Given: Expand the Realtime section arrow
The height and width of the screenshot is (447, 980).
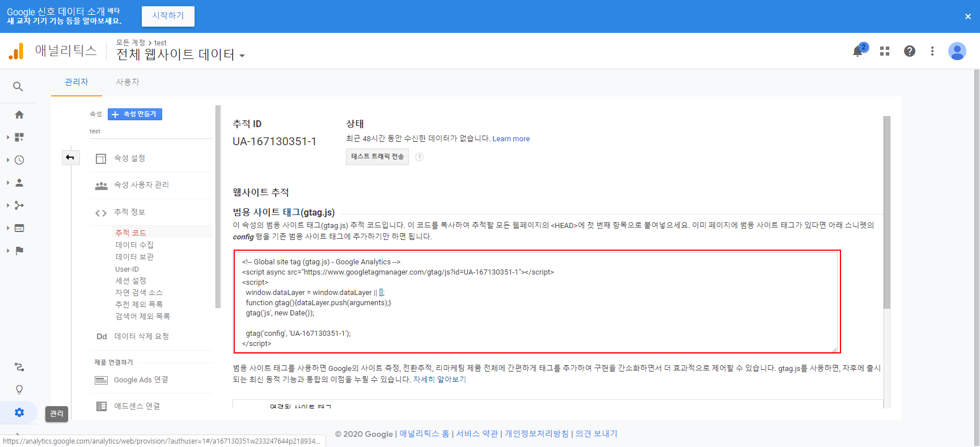Looking at the screenshot, I should tap(8, 160).
